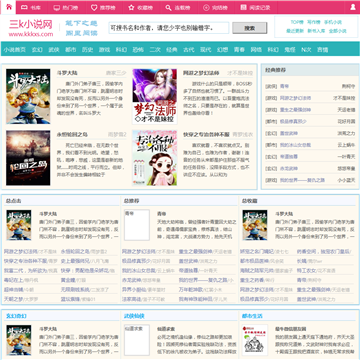Open 史上最强师兄 in the 总点击 list

(75, 261)
